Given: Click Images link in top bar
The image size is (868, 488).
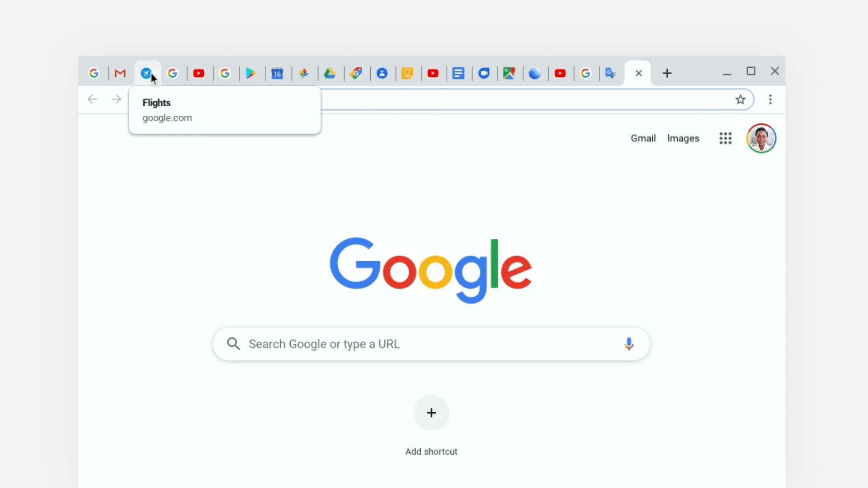Looking at the screenshot, I should pos(683,138).
